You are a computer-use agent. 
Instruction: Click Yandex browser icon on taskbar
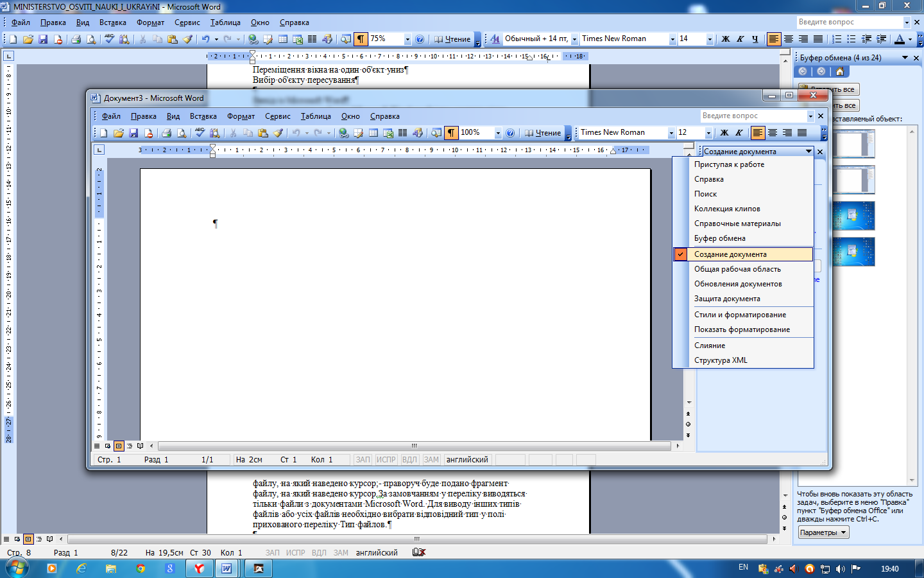(200, 568)
